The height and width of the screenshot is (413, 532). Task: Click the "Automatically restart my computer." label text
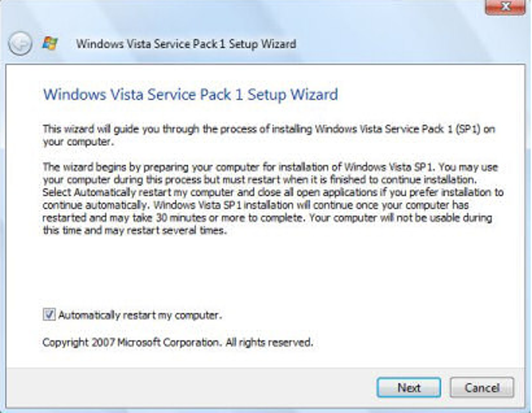(x=140, y=315)
